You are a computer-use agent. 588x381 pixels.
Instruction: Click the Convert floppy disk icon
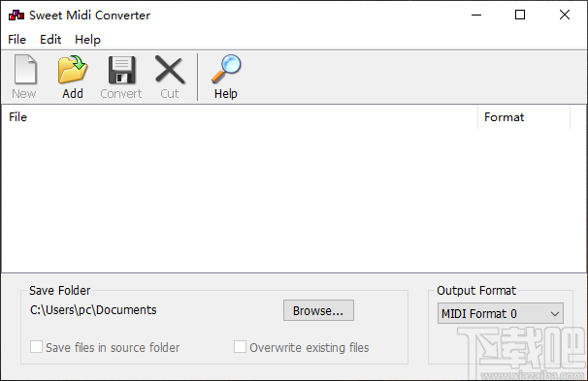point(121,70)
